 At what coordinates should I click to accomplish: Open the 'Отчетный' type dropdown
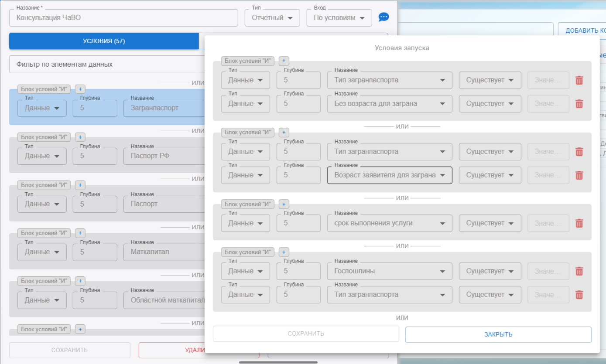coord(272,18)
